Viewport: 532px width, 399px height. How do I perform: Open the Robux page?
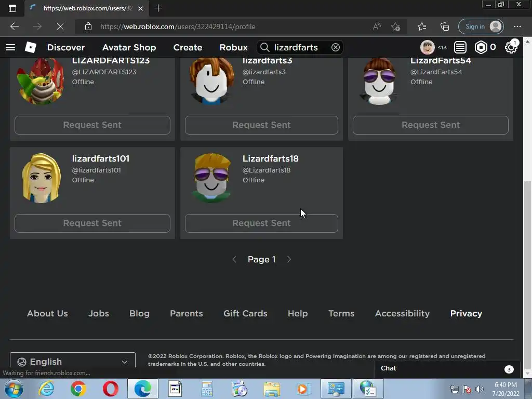coord(233,47)
